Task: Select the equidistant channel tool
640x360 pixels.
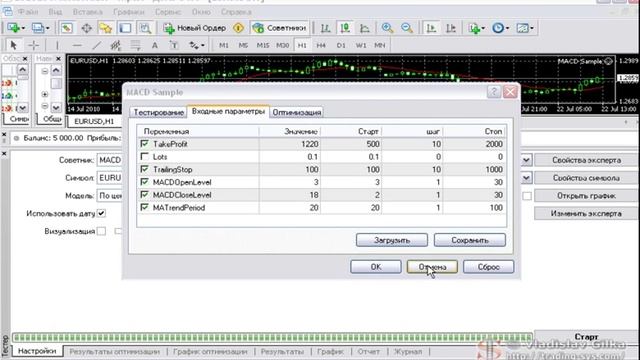Action: 116,45
